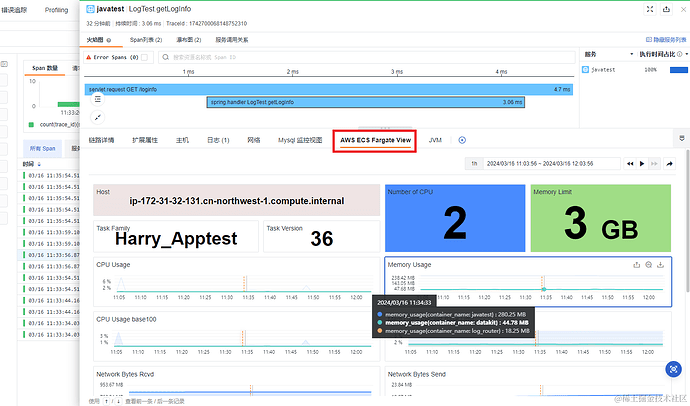Click the spring.handler LogTest.getLogInfo span bar
Screen dimensions: 690x406
(x=366, y=102)
